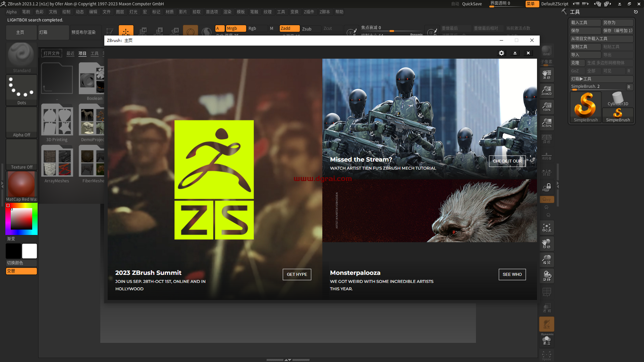This screenshot has width=644, height=362.
Task: Open the Z插件 menu
Action: [x=309, y=12]
